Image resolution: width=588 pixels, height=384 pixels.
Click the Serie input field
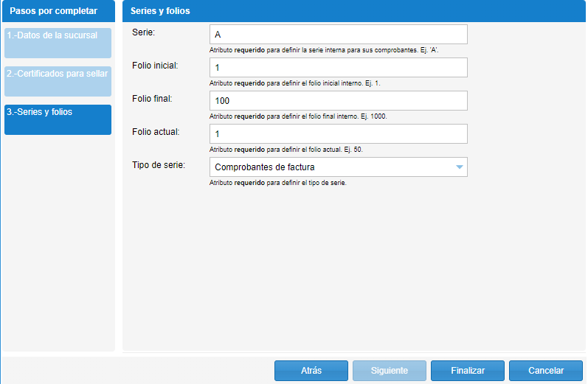(339, 35)
